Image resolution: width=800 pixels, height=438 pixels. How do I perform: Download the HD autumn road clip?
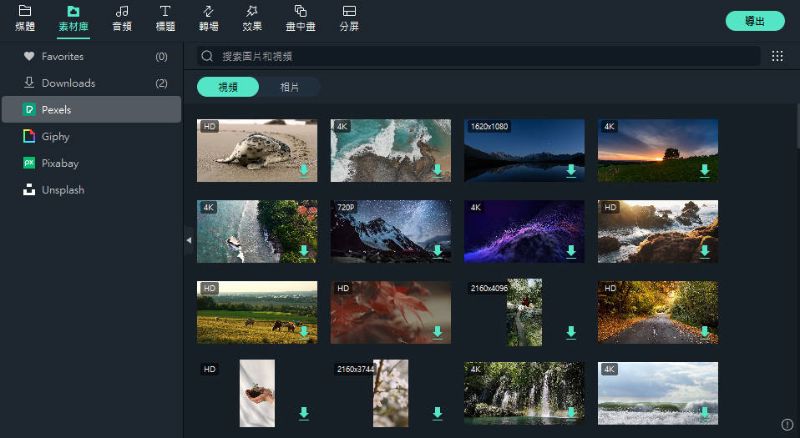705,332
